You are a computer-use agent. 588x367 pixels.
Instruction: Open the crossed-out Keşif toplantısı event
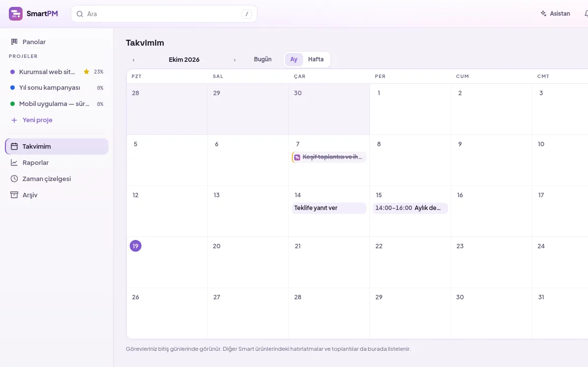(x=329, y=157)
